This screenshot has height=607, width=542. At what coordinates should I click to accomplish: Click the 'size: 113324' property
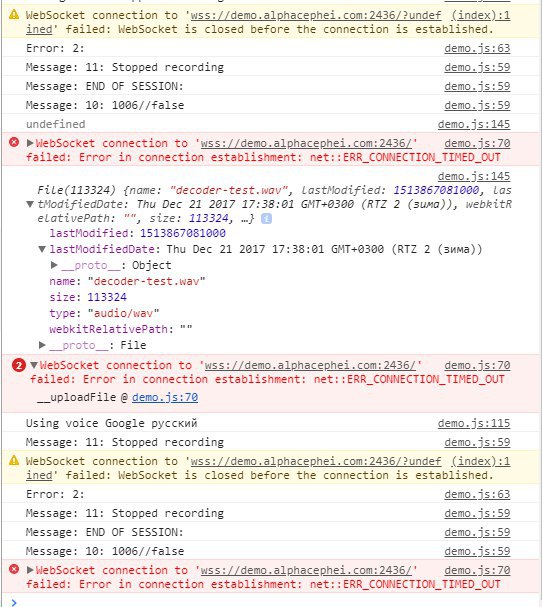click(x=88, y=297)
